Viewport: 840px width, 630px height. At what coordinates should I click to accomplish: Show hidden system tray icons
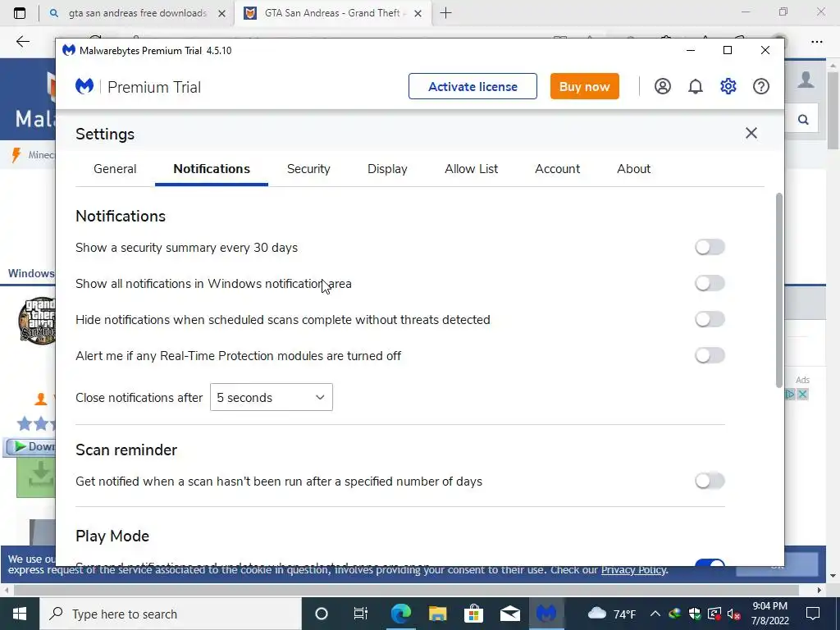tap(655, 614)
